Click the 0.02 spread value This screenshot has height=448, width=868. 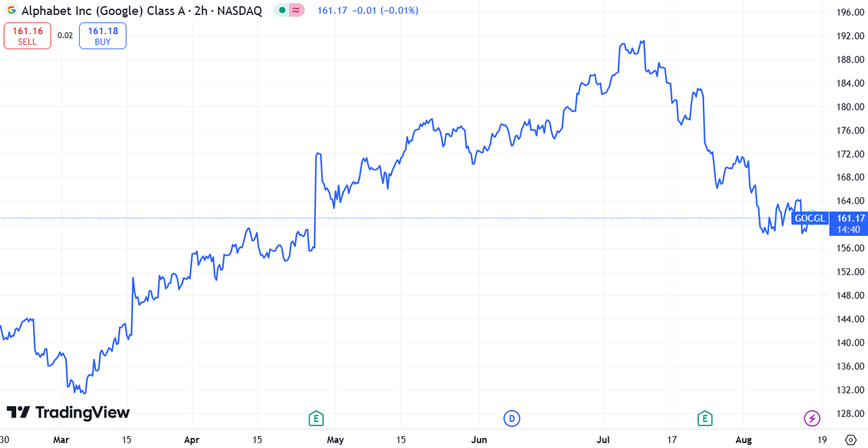coord(65,36)
